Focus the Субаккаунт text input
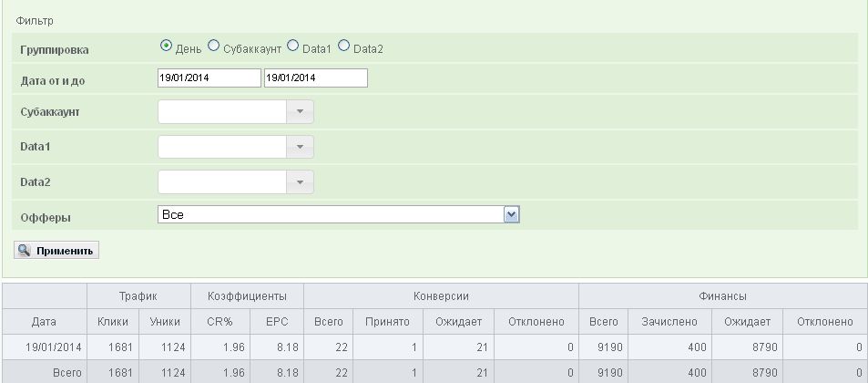This screenshot has height=383, width=868. tap(222, 112)
